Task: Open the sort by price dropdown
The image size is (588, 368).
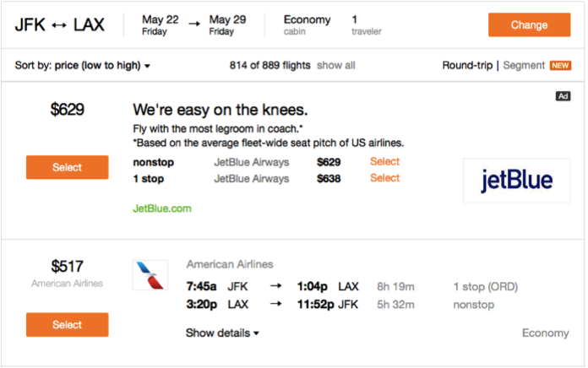Action: click(83, 65)
